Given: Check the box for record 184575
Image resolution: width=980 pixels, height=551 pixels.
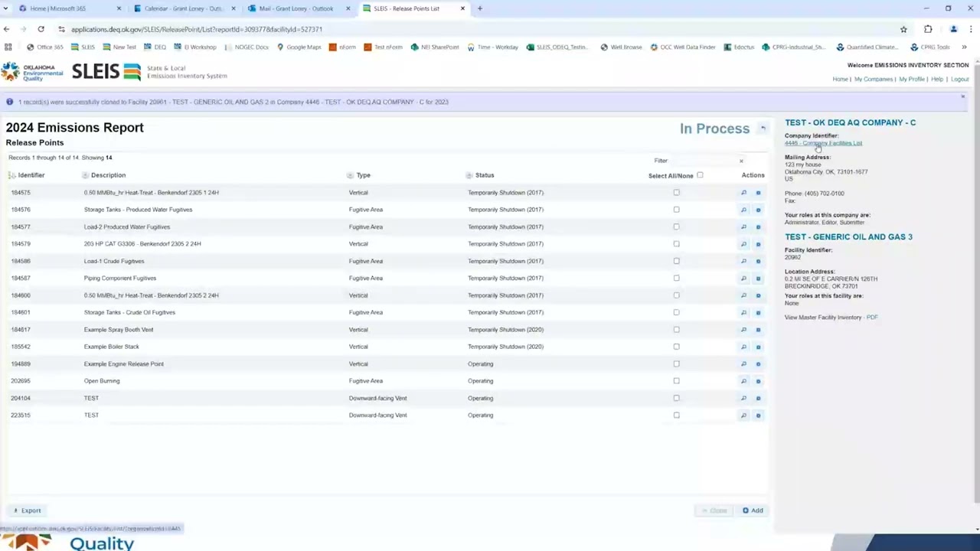Looking at the screenshot, I should (676, 192).
